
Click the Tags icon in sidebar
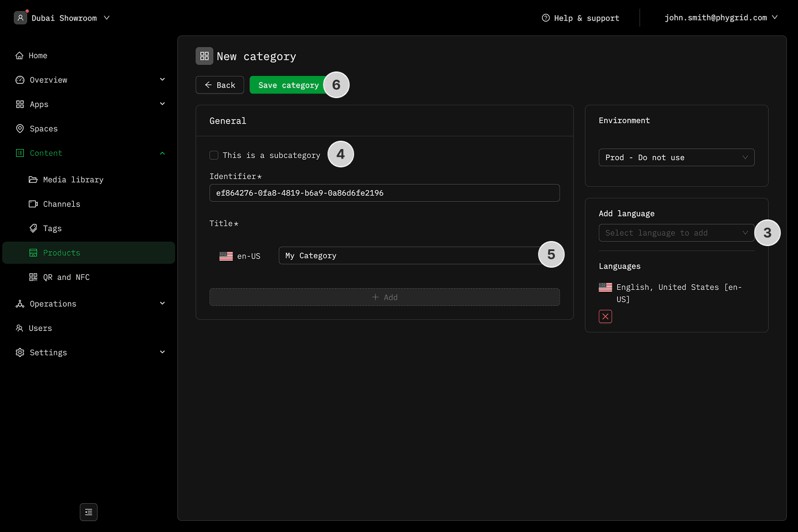point(33,228)
